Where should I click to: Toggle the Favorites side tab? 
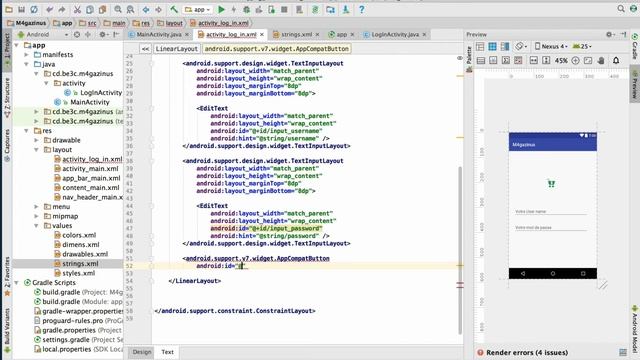[7, 276]
